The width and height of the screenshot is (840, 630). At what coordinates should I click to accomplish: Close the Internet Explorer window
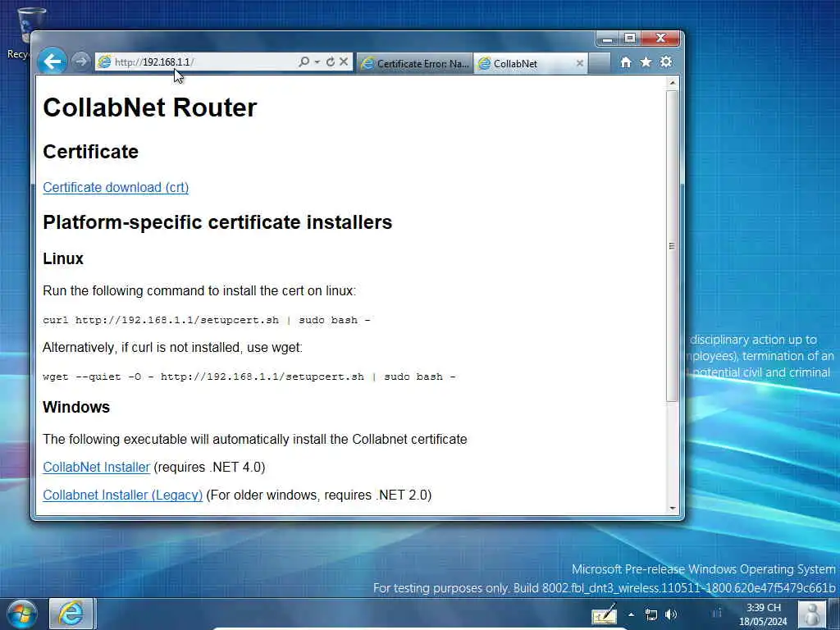(x=661, y=39)
